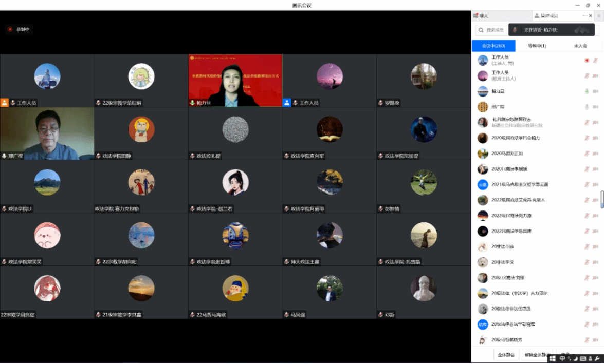
Task: Click the green speaking microphone icon in member list
Action: pos(587,91)
